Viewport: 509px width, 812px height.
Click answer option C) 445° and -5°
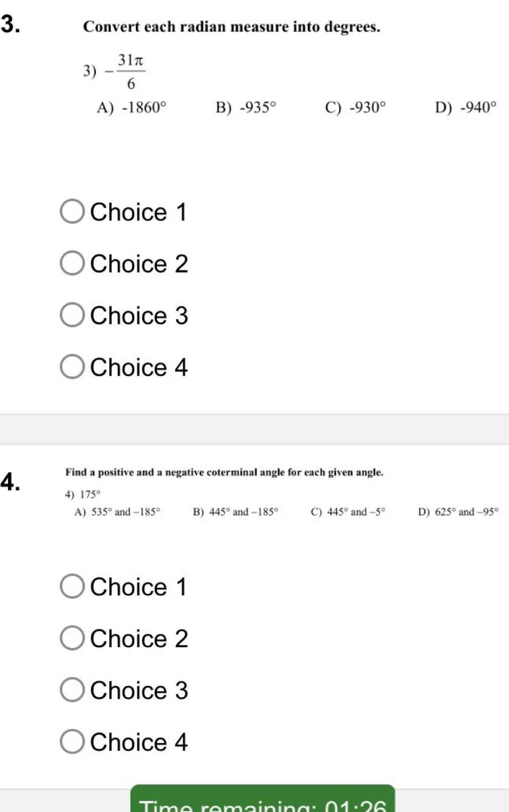click(349, 512)
